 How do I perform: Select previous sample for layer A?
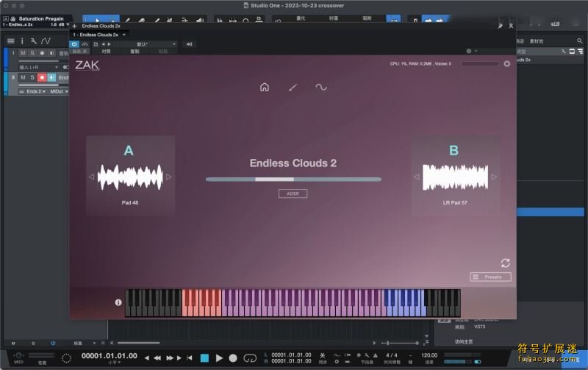point(91,177)
